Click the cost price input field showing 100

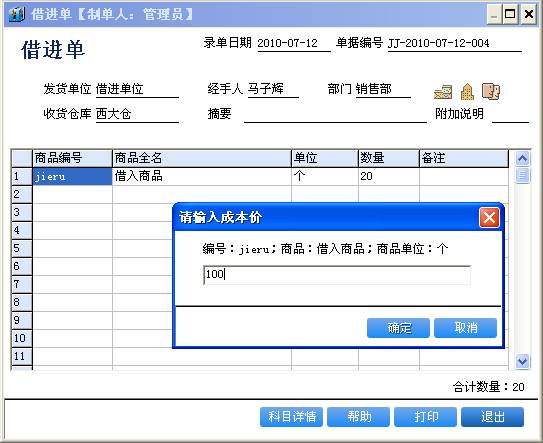tap(337, 275)
